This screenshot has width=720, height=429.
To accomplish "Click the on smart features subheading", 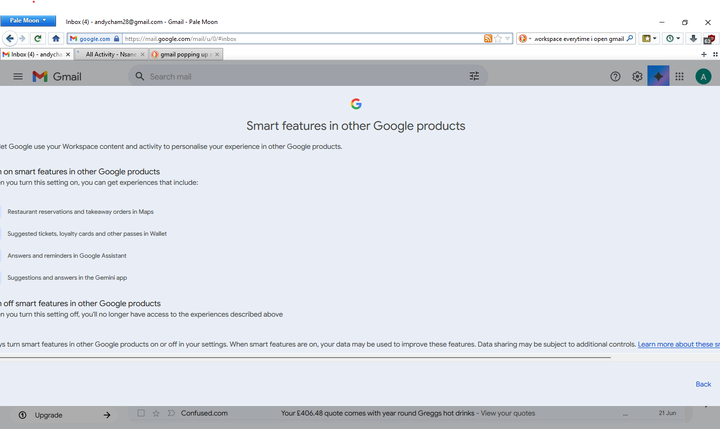I will point(80,172).
